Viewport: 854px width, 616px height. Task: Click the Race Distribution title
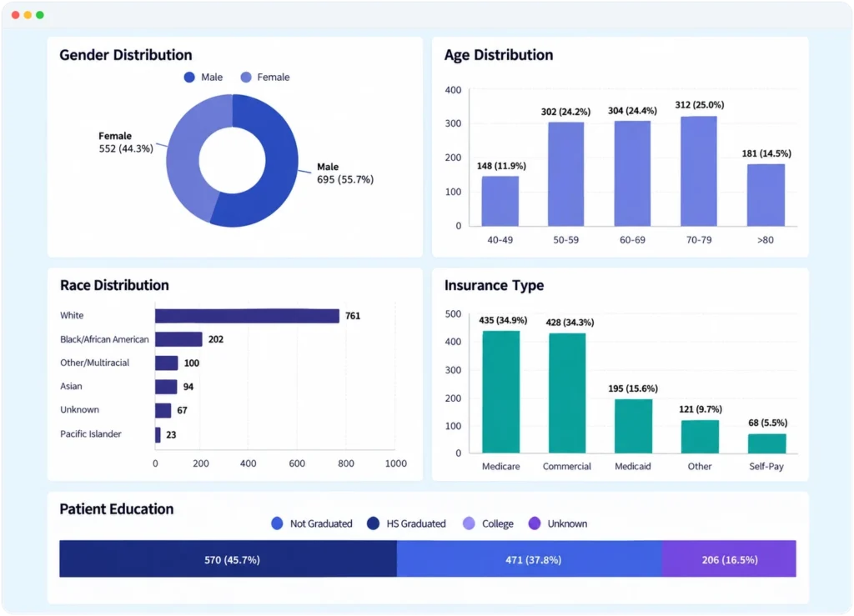[x=114, y=286]
